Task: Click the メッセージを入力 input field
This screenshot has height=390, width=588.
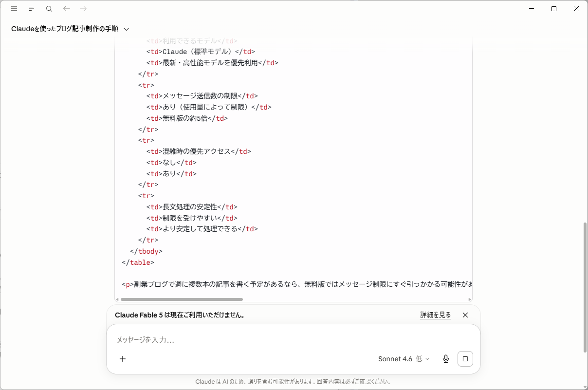Action: click(x=293, y=340)
